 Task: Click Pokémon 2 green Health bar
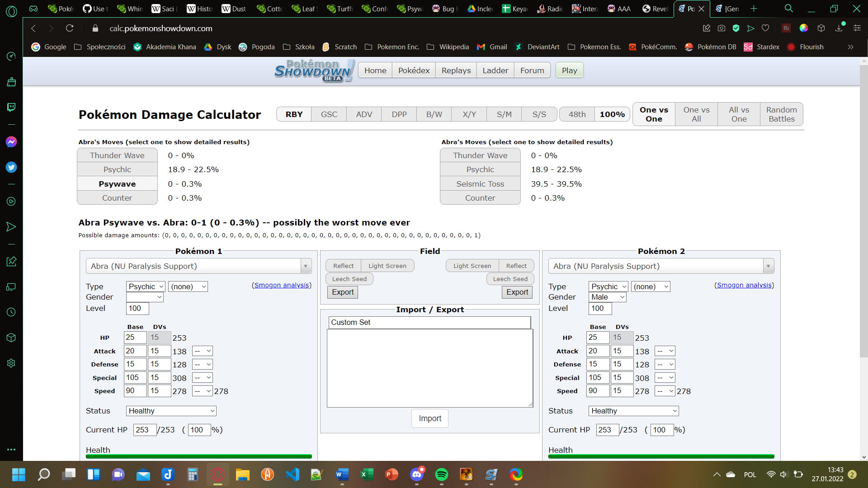pyautogui.click(x=661, y=456)
